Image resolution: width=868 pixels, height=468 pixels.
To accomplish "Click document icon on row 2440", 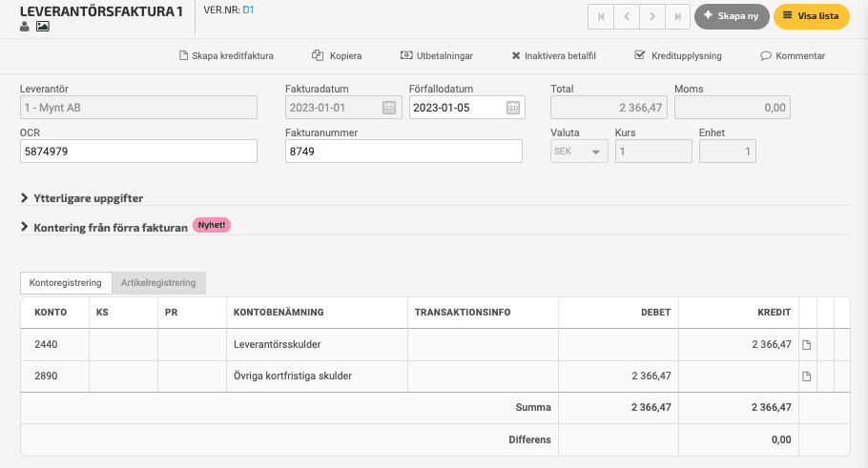I will tap(807, 345).
